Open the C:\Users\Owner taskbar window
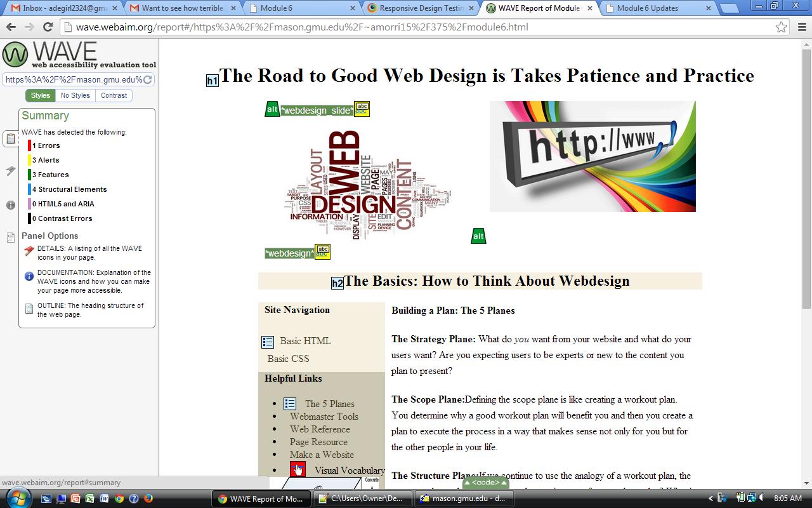812x508 pixels. click(x=363, y=498)
